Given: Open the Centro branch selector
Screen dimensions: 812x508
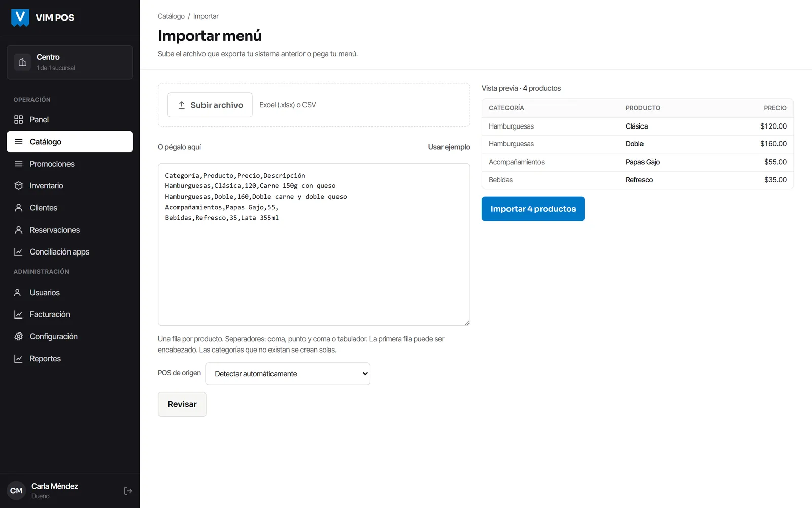Looking at the screenshot, I should coord(70,62).
